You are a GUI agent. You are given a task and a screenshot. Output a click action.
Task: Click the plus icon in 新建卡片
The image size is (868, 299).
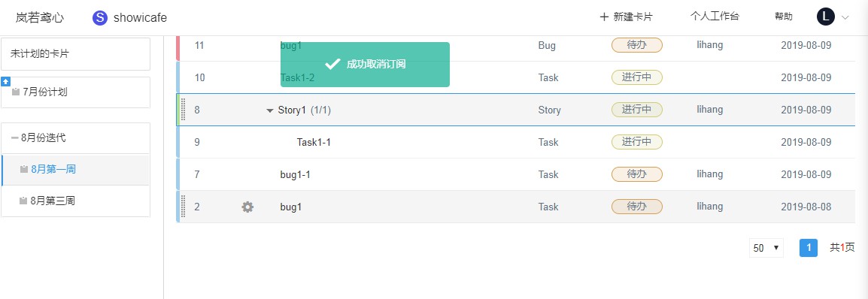[604, 17]
